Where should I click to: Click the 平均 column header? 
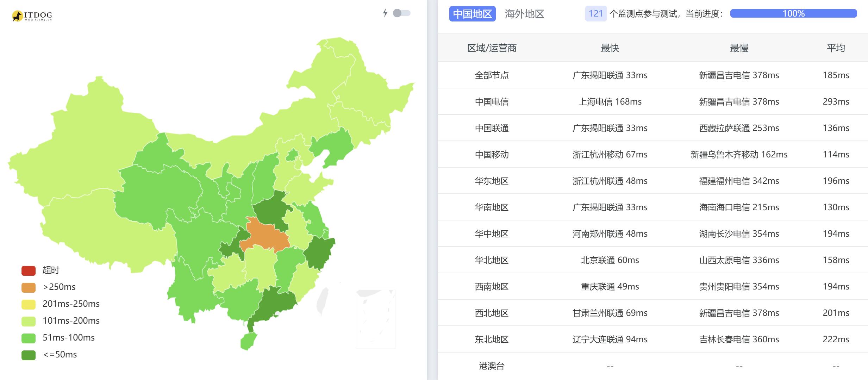pos(836,48)
